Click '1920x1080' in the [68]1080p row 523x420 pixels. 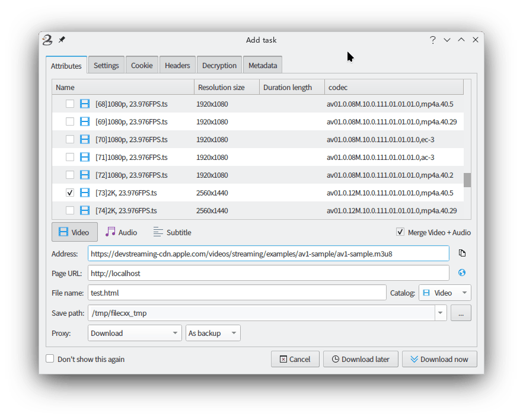pyautogui.click(x=212, y=104)
